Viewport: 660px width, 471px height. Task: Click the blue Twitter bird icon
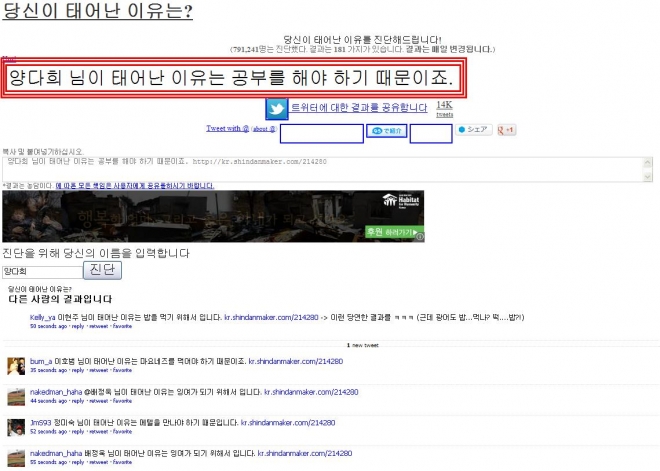(277, 109)
